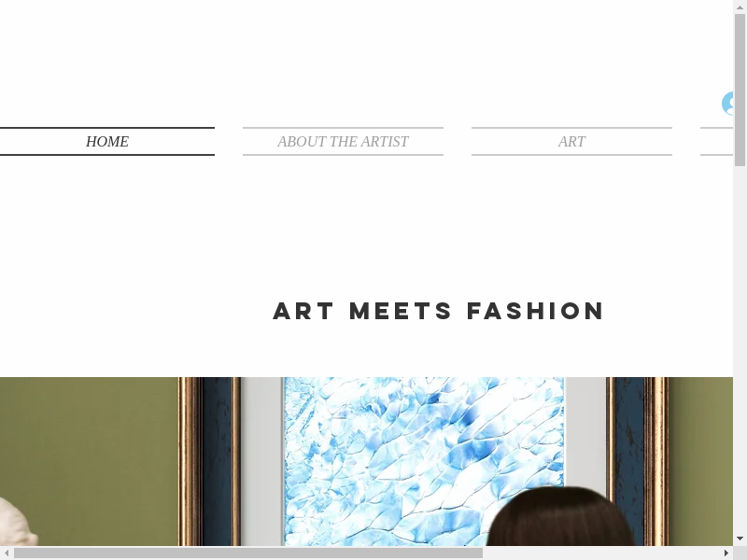
Task: Open the HOME menu item
Action: [x=107, y=142]
